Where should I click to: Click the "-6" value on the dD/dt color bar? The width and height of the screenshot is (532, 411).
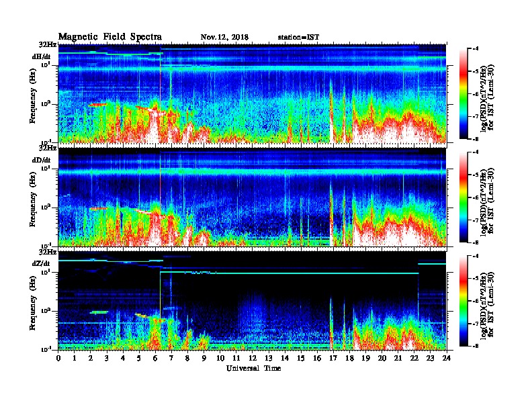pyautogui.click(x=476, y=197)
